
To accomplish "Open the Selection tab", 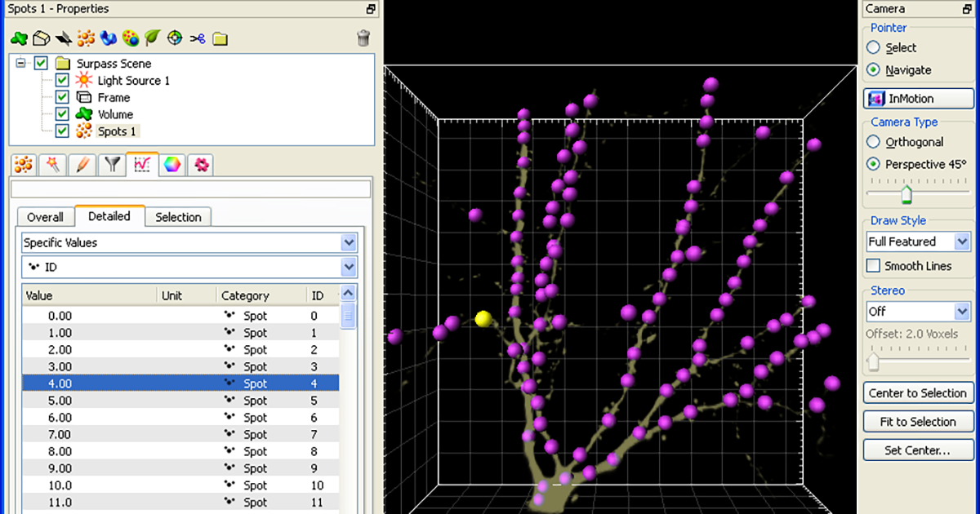I will tap(178, 217).
